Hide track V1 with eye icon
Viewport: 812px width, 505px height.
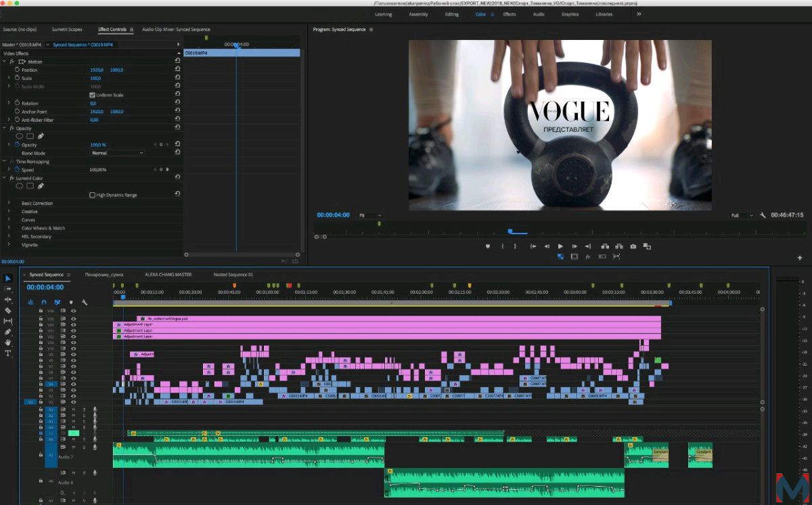coord(74,401)
